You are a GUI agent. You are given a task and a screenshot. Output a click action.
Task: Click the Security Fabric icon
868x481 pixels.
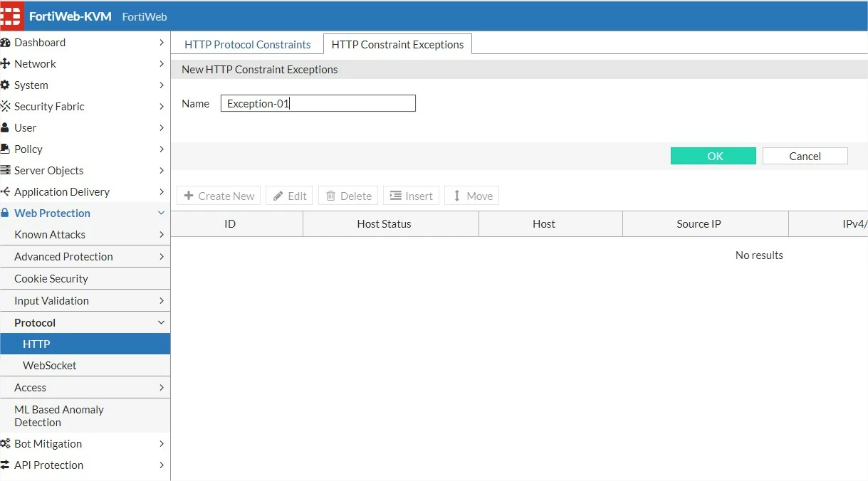point(5,107)
